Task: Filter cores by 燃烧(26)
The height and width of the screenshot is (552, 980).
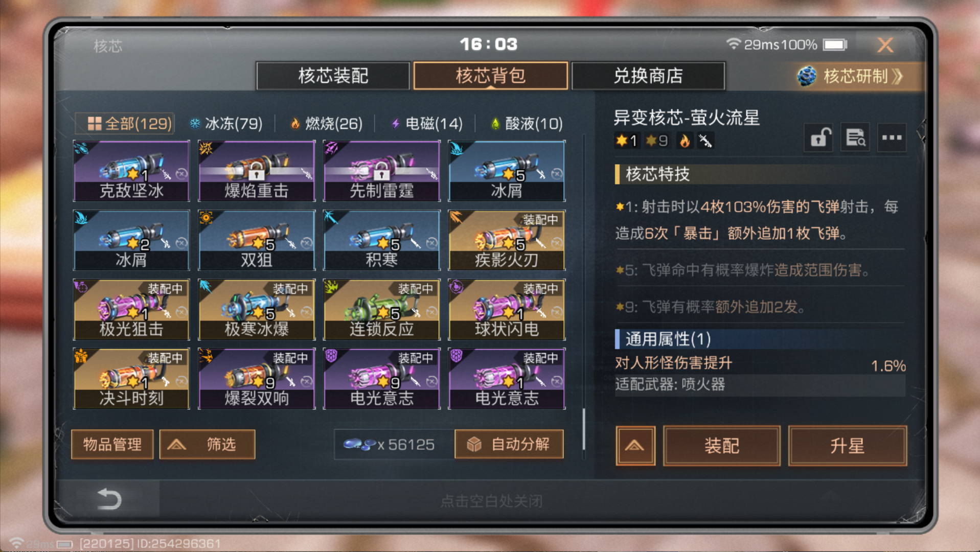Action: 326,124
